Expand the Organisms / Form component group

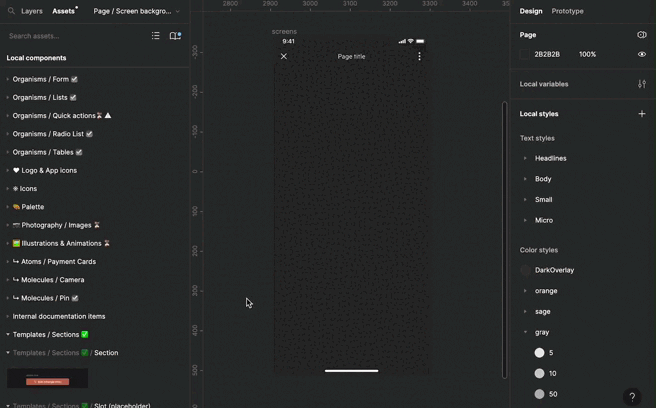(x=8, y=79)
